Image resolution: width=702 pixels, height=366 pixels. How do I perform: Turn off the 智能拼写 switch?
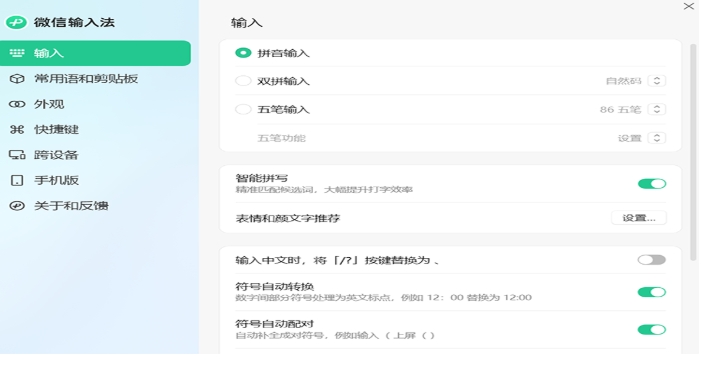pyautogui.click(x=652, y=183)
